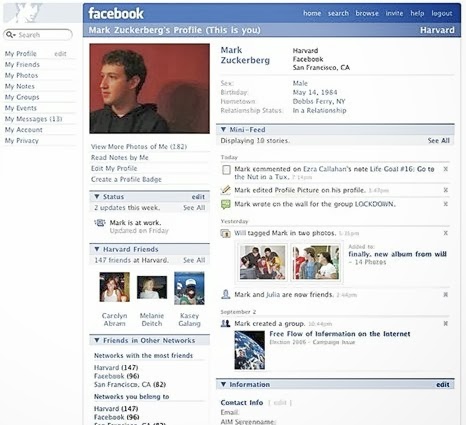Open My Groups in sidebar
The image size is (466, 425).
(x=22, y=97)
